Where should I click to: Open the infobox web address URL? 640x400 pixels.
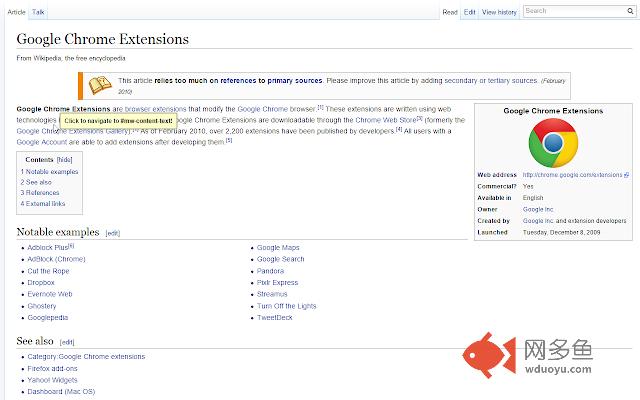point(572,175)
